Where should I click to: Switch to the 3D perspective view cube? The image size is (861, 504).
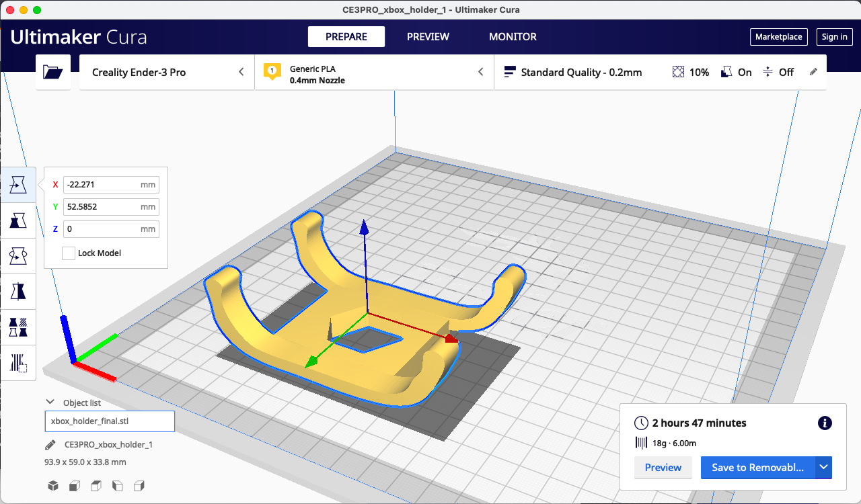pos(53,486)
